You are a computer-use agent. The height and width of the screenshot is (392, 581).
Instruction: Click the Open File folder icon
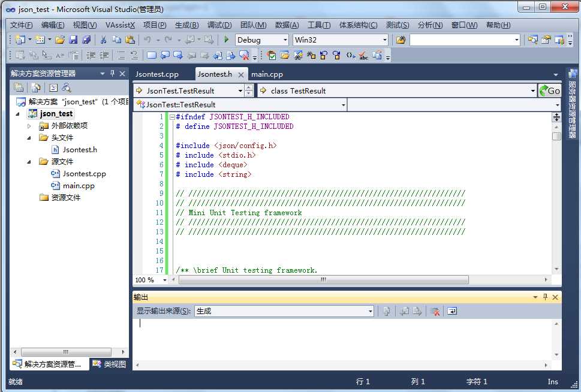coord(60,40)
